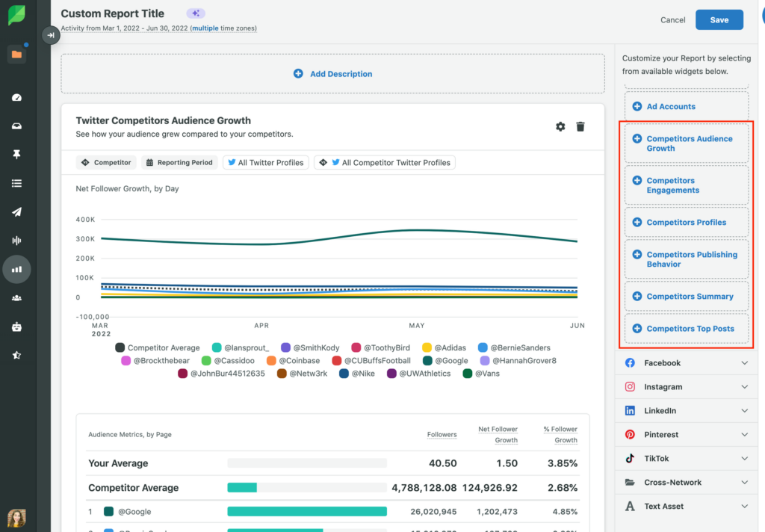Open widget settings gear icon
The width and height of the screenshot is (765, 532).
click(560, 127)
